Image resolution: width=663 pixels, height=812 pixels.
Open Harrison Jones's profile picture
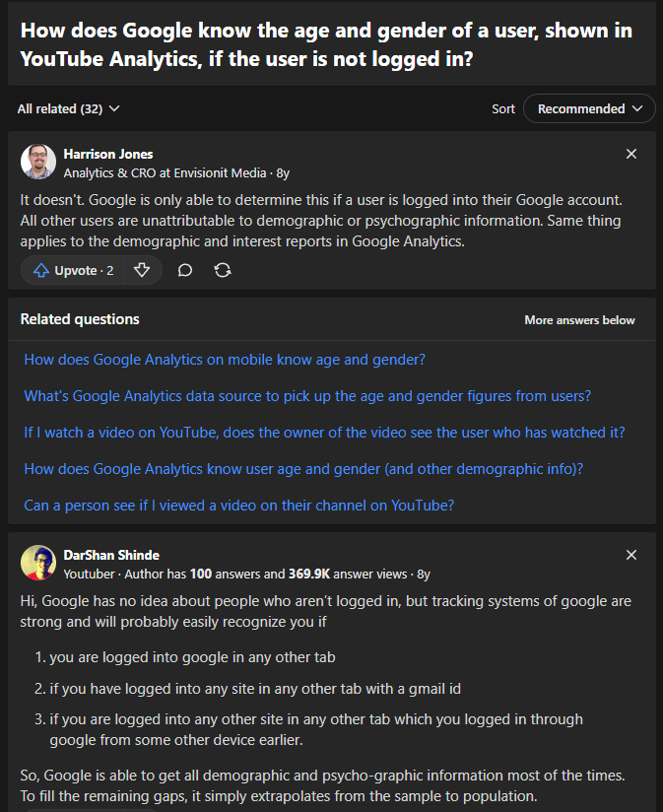click(38, 162)
